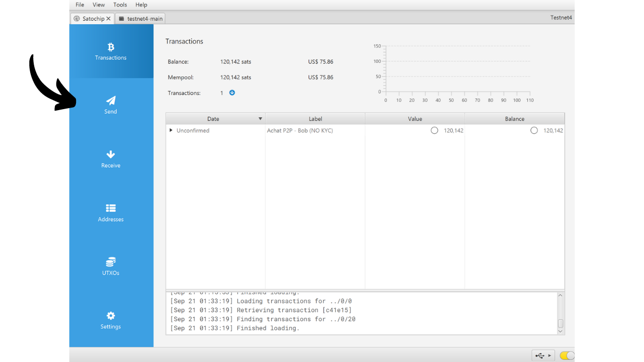Screen dimensions: 644x362
Task: Click the Value column header
Action: [x=415, y=119]
